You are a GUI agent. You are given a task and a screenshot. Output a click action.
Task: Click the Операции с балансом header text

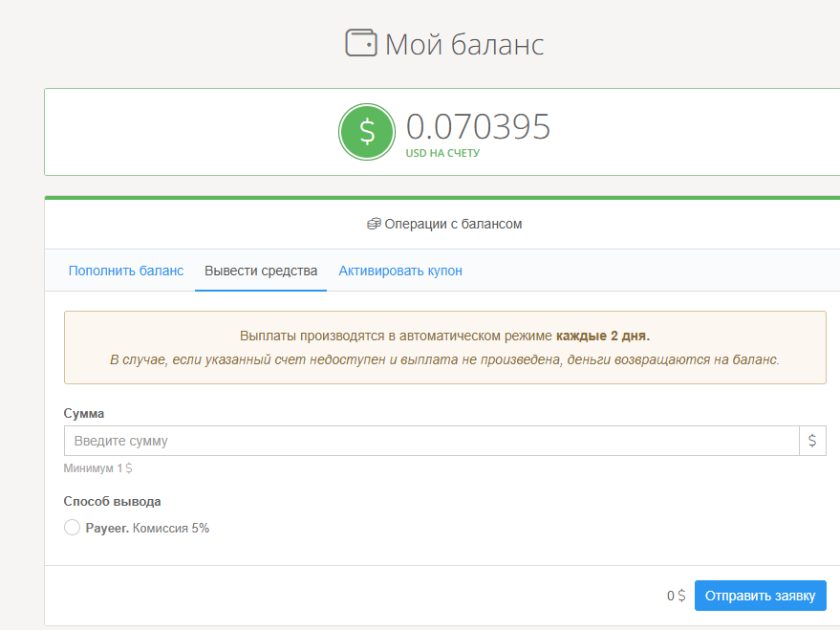coord(453,224)
